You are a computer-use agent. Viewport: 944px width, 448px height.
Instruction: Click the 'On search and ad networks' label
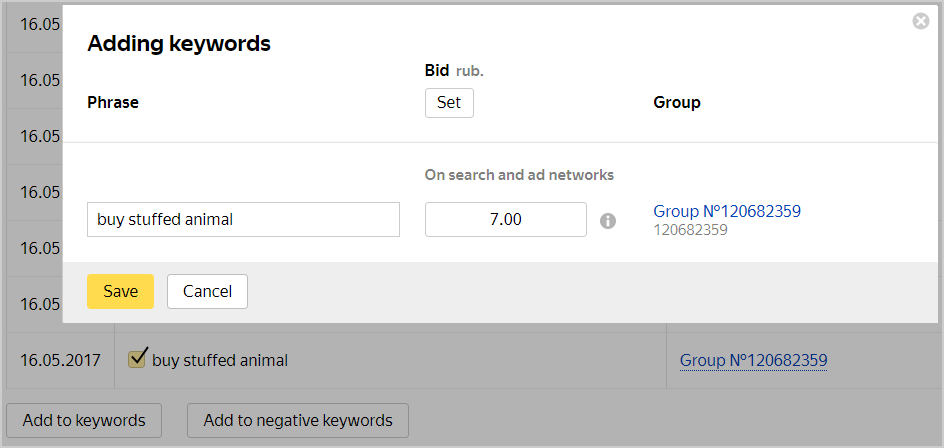coord(519,175)
